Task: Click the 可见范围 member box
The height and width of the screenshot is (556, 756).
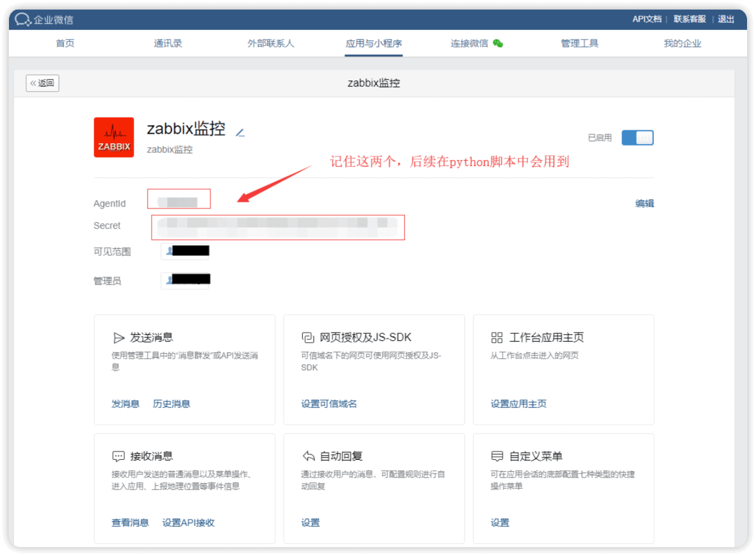Action: click(x=185, y=251)
